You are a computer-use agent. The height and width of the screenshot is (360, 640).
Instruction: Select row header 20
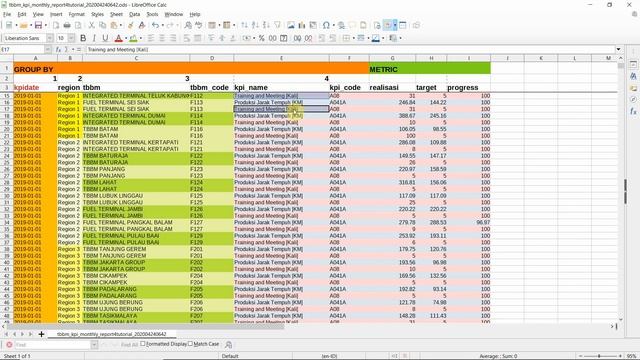point(7,129)
